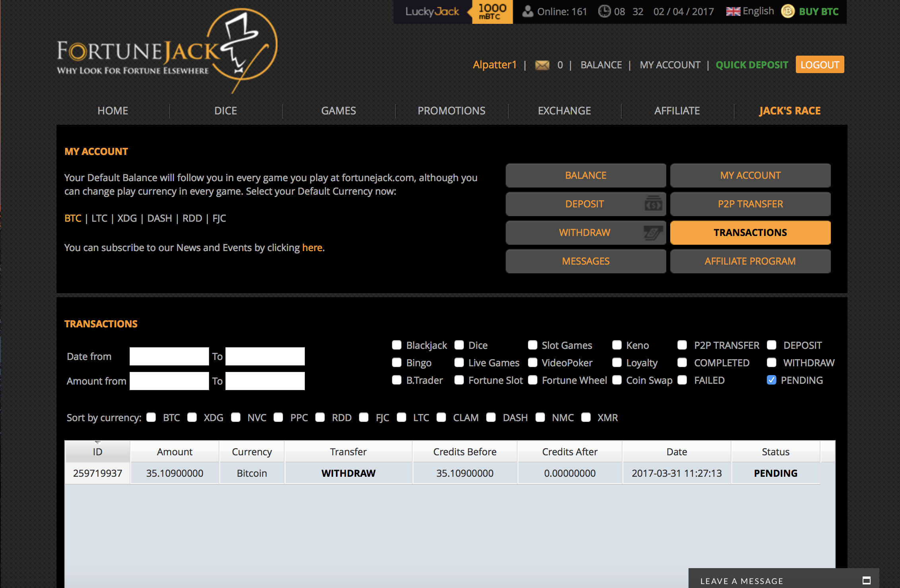
Task: Tick the WITHDRAW filter checkbox
Action: pyautogui.click(x=772, y=362)
